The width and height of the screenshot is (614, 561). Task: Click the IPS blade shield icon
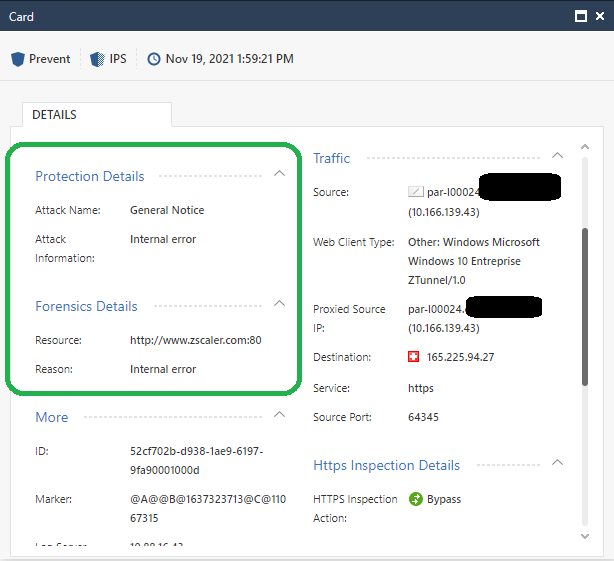coord(97,59)
